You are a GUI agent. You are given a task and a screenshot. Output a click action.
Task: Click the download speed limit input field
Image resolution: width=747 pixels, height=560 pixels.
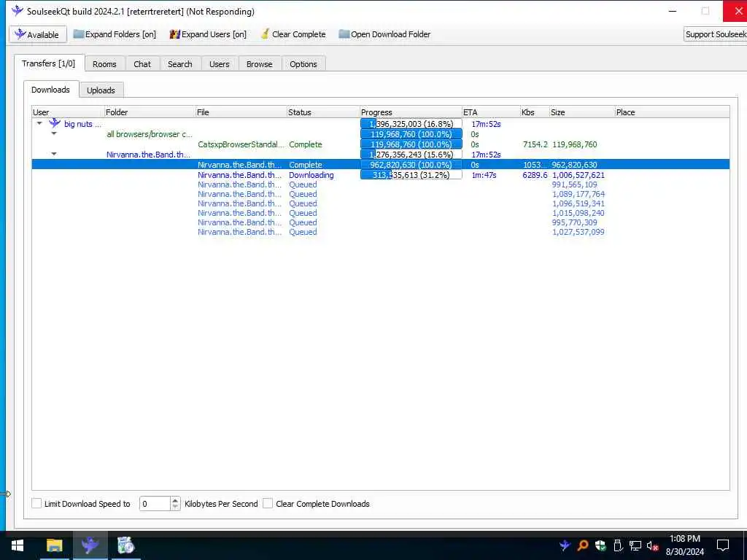pyautogui.click(x=155, y=503)
